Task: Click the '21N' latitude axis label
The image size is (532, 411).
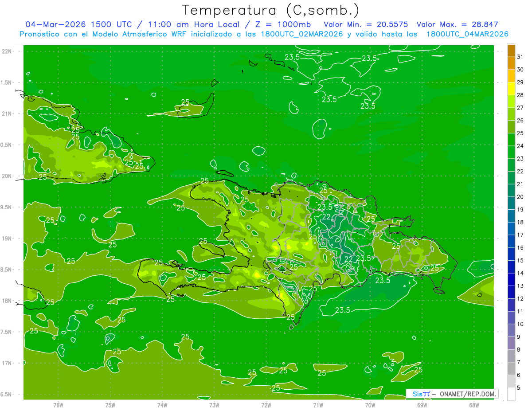Action: point(7,114)
